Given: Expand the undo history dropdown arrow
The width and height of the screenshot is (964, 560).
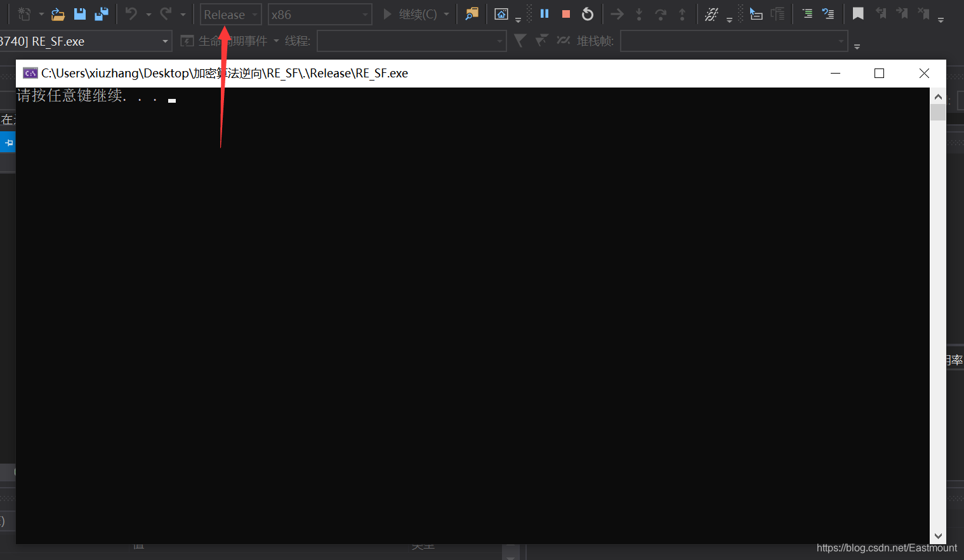Looking at the screenshot, I should pyautogui.click(x=149, y=14).
